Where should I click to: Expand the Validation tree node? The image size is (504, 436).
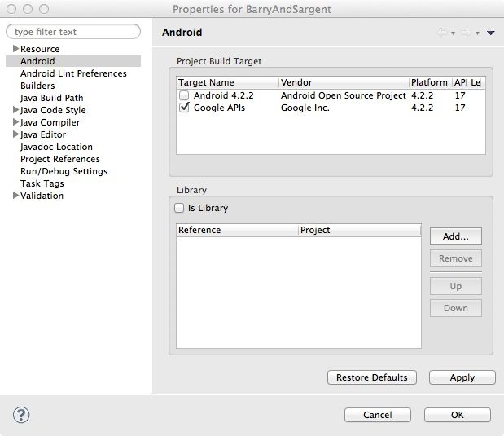[x=15, y=196]
